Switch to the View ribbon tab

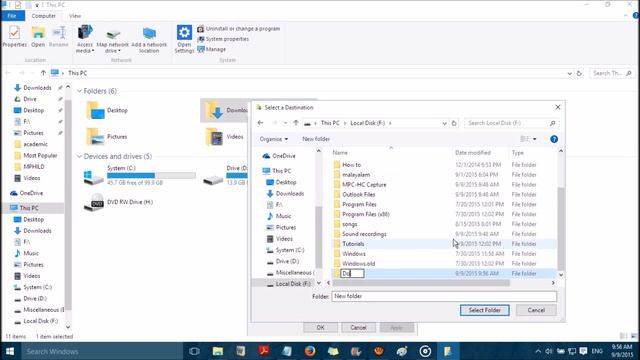(x=75, y=16)
